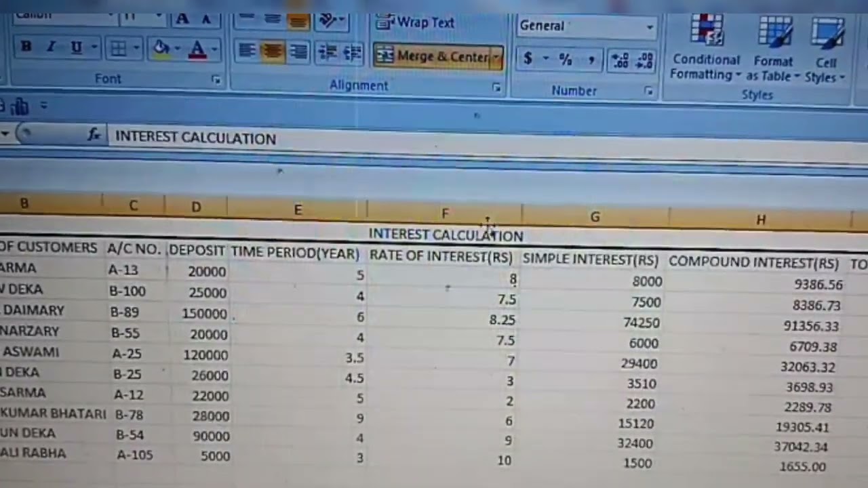Apply Percent Style format

coord(566,60)
